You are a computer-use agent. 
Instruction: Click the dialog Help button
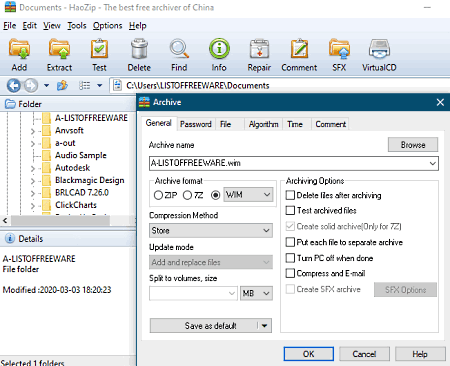(x=420, y=354)
